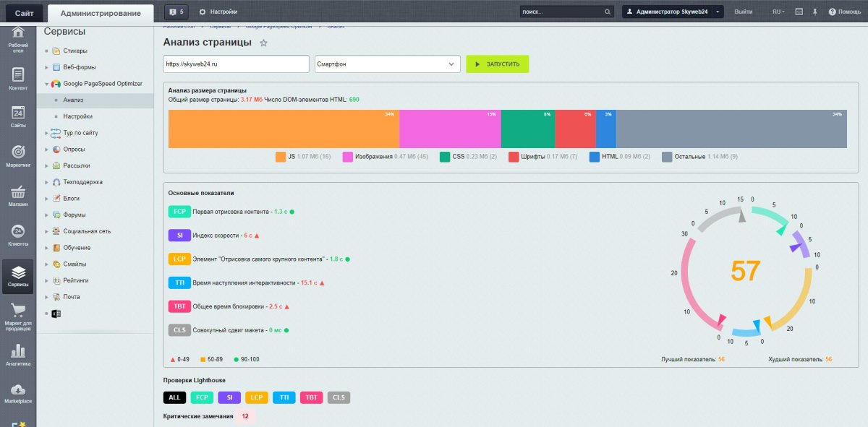868x427 pixels.
Task: Select the ALL Lighthouse filter
Action: coord(174,397)
